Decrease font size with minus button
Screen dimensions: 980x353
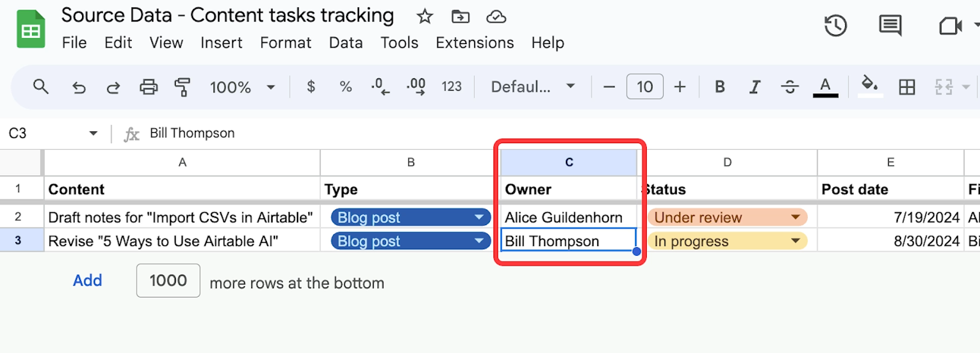(x=609, y=87)
